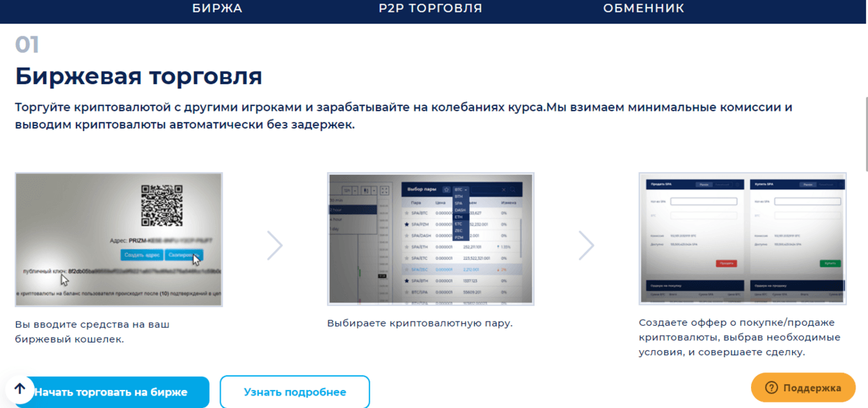Click the second right chevron between steps

click(x=587, y=245)
